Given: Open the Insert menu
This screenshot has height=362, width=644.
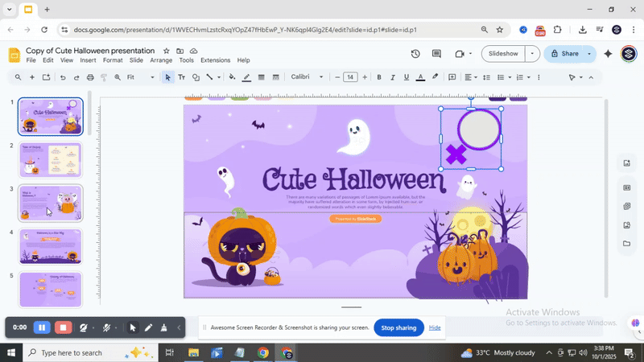Looking at the screenshot, I should [88, 60].
